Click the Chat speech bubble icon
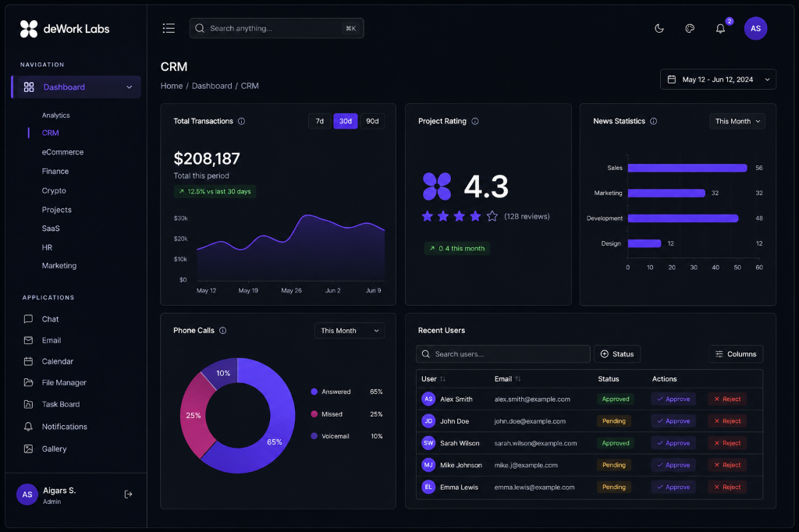Viewport: 799px width, 532px height. pos(29,319)
